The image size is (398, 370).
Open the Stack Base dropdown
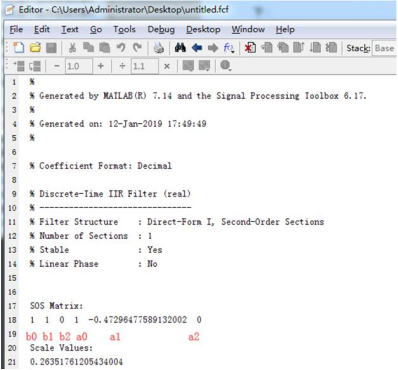(x=384, y=48)
